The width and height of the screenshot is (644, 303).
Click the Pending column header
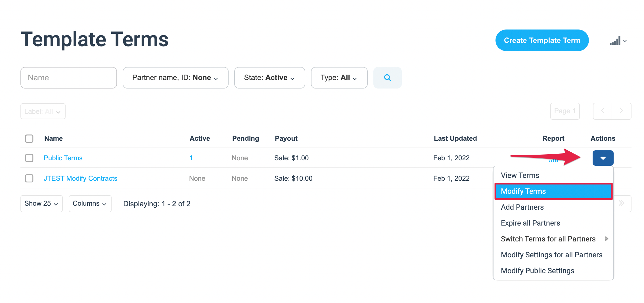tap(246, 138)
